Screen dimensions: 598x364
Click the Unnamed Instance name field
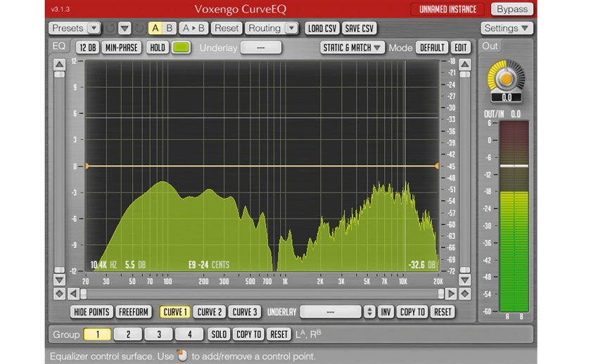(447, 9)
